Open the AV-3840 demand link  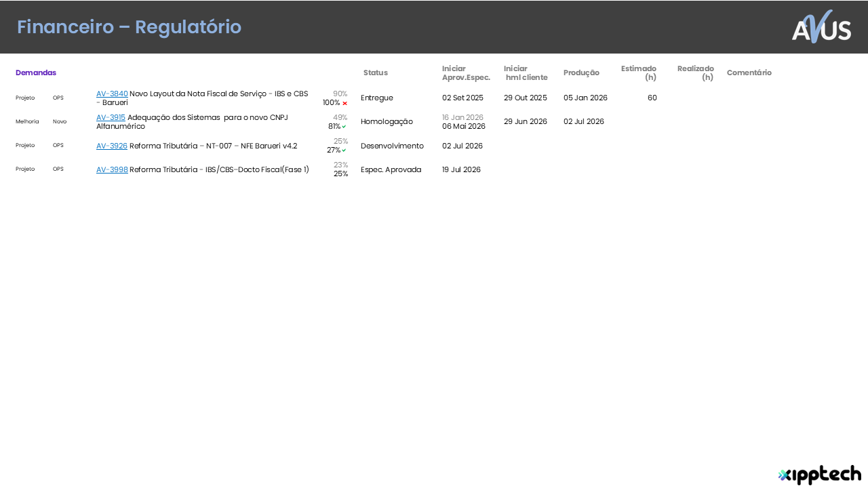point(112,94)
